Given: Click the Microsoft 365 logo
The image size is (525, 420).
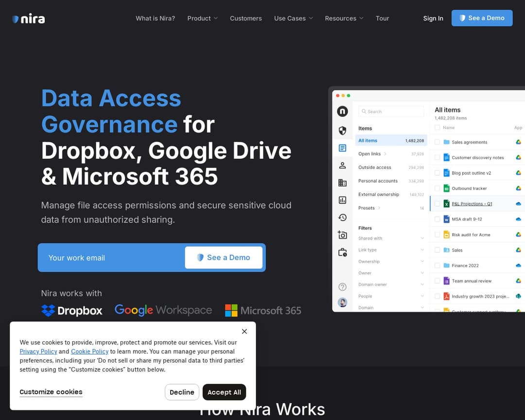Looking at the screenshot, I should coord(263,311).
